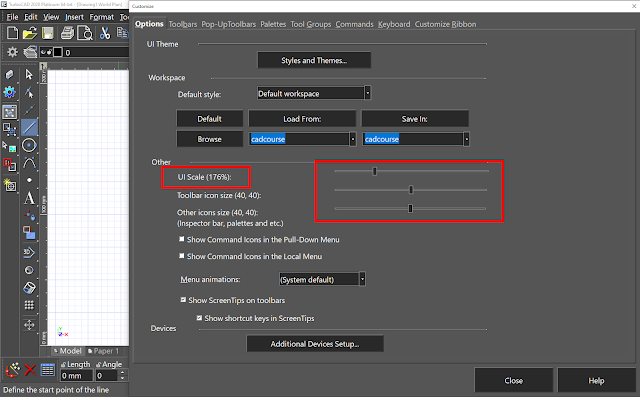Image resolution: width=640 pixels, height=397 pixels.
Task: Open the Format menu
Action: coord(102,17)
